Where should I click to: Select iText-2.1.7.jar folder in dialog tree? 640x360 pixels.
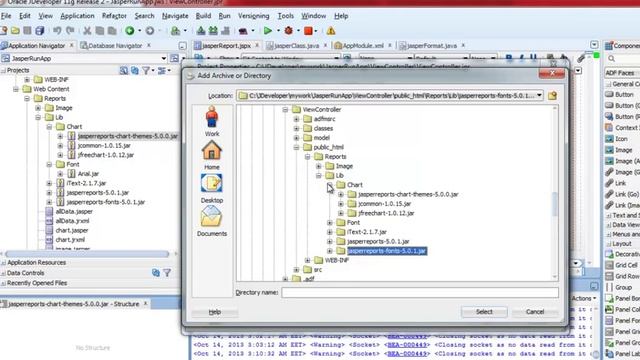point(367,232)
